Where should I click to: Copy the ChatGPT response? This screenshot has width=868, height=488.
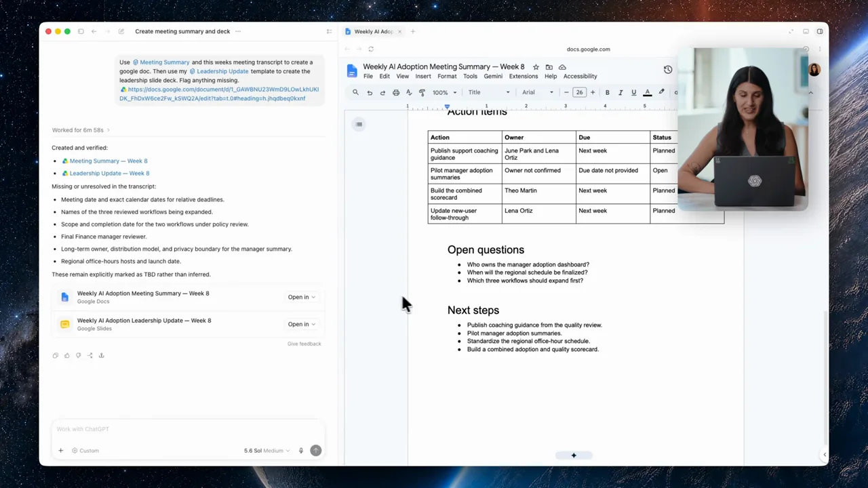tap(56, 355)
